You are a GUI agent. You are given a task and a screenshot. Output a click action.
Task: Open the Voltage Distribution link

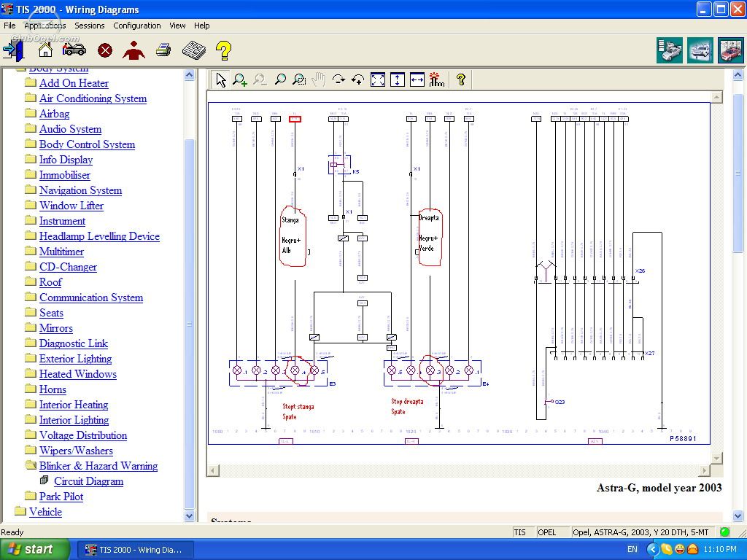tap(83, 435)
